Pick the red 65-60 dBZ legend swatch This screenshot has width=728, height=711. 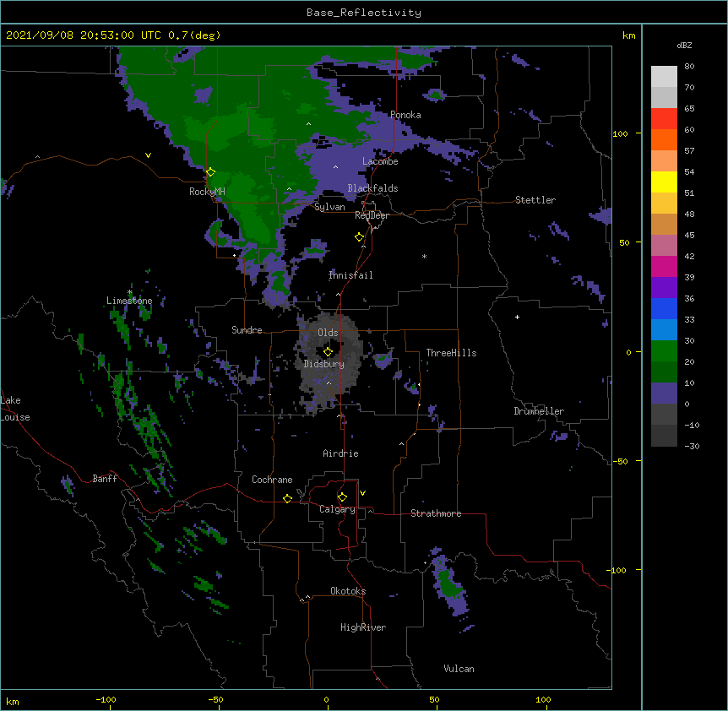[664, 118]
